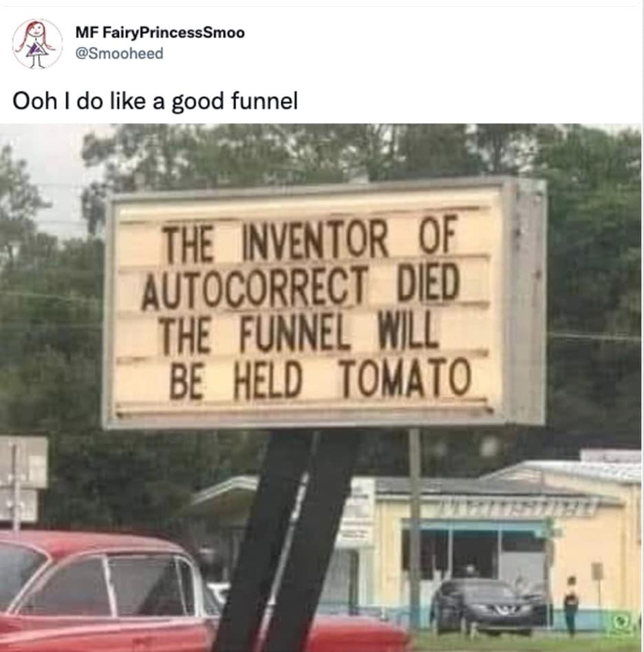
Task: Click the word TOMATO on the sign
Action: pyautogui.click(x=406, y=378)
